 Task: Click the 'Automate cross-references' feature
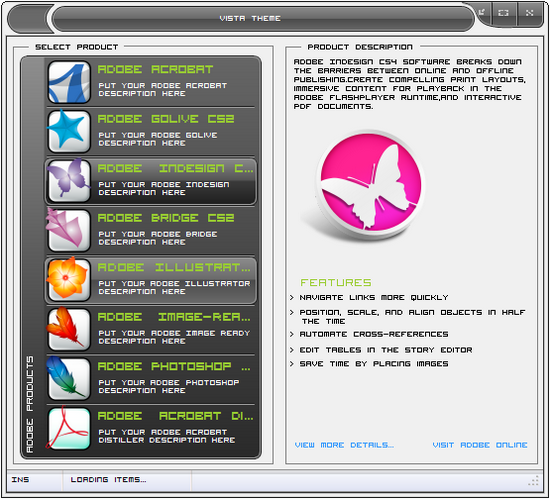click(374, 334)
